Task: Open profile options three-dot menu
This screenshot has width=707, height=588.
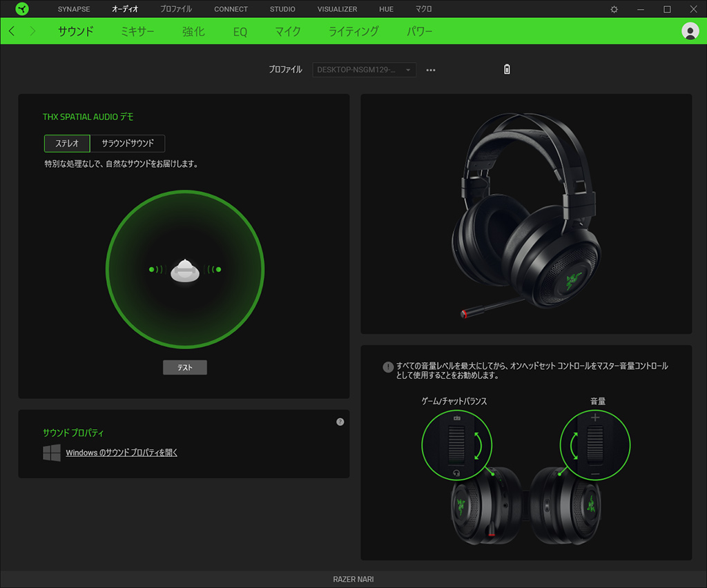Action: click(431, 70)
